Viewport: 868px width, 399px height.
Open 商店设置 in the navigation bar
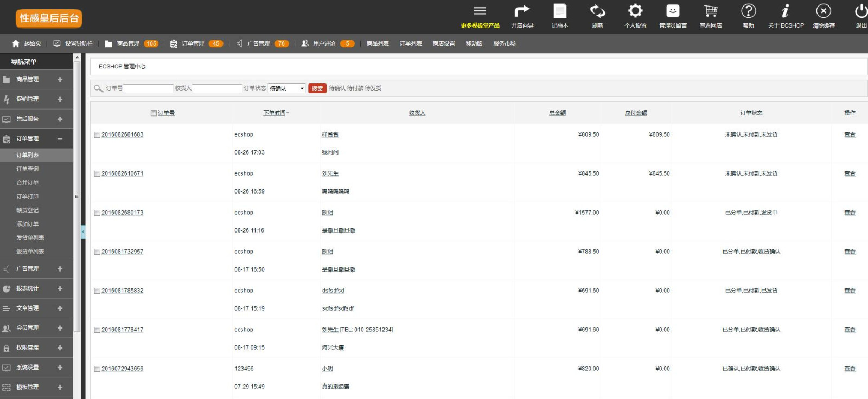pyautogui.click(x=444, y=44)
